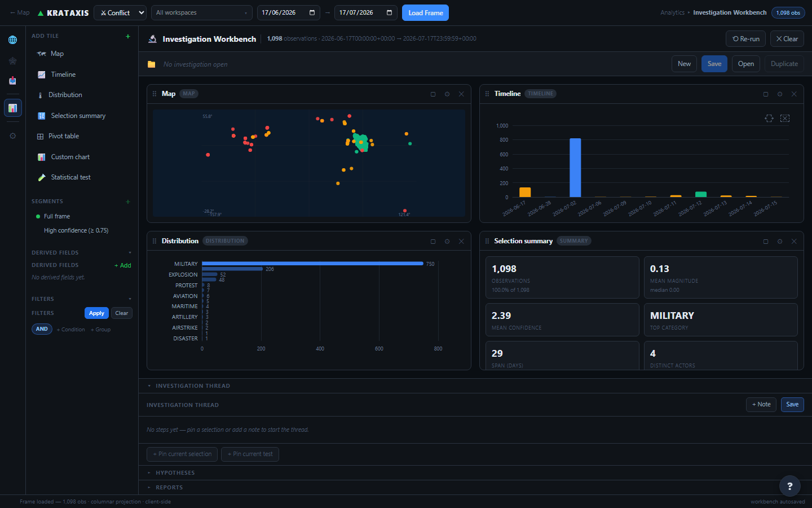Click New investigation button
The image size is (812, 508).
point(684,64)
